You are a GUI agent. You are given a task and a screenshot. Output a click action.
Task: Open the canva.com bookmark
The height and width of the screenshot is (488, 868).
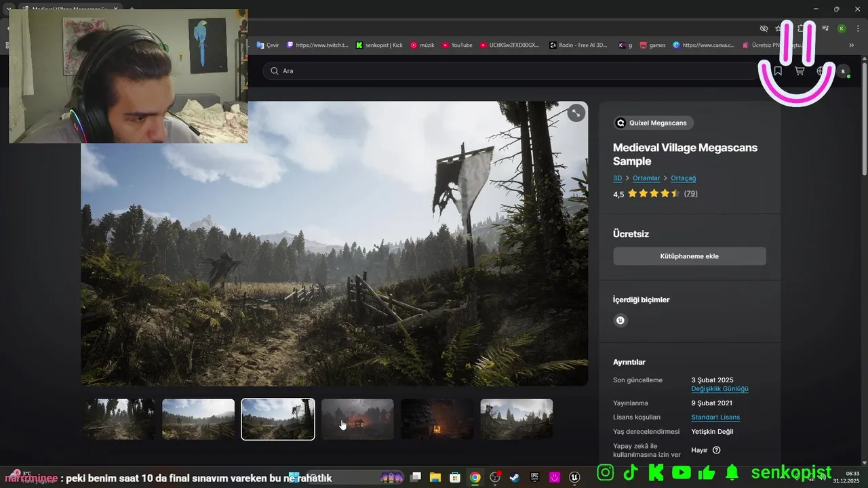(x=703, y=45)
